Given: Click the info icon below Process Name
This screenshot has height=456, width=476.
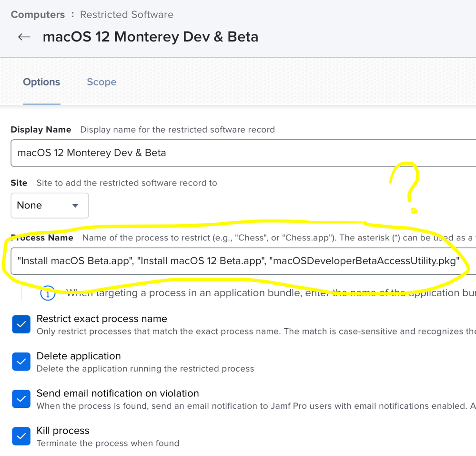Looking at the screenshot, I should [x=48, y=293].
